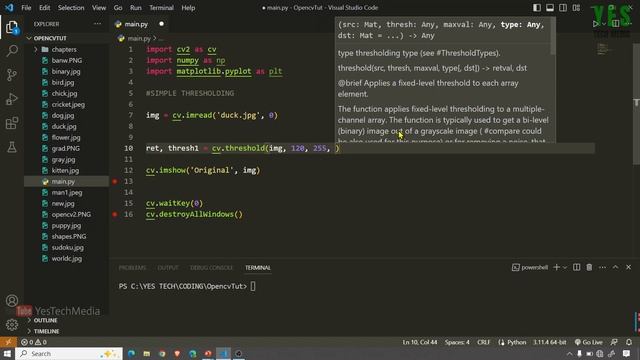Switch to the Problems panel tab
640x360 pixels.
[132, 268]
